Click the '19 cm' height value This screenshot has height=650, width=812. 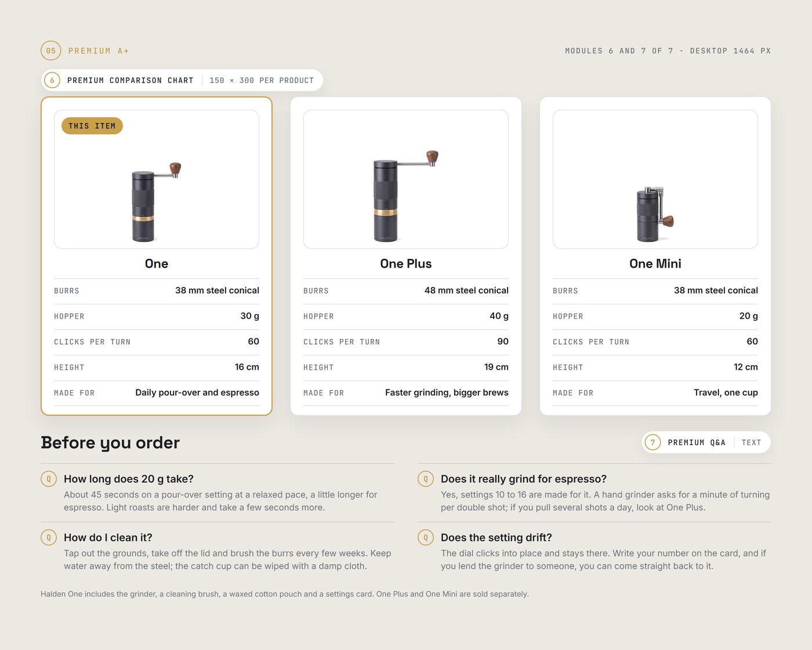(496, 367)
